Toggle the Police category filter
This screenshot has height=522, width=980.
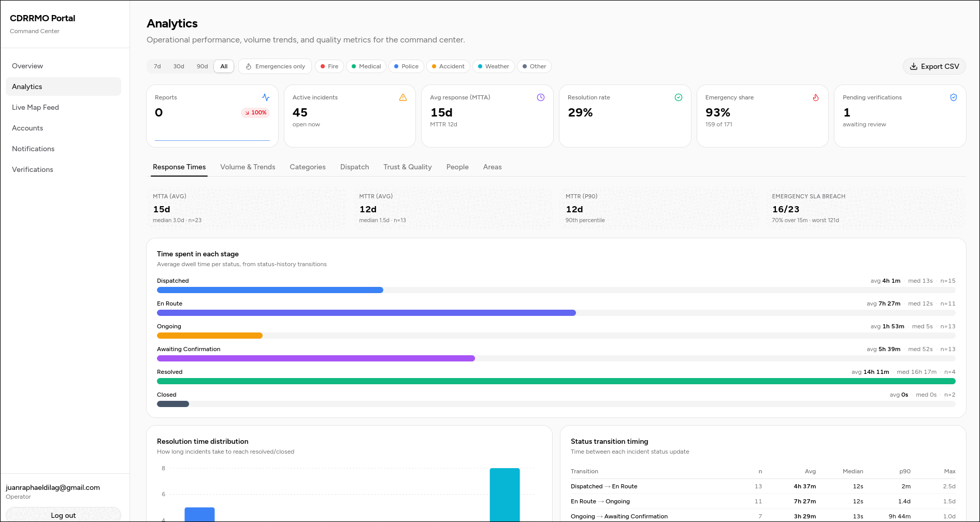pos(406,66)
